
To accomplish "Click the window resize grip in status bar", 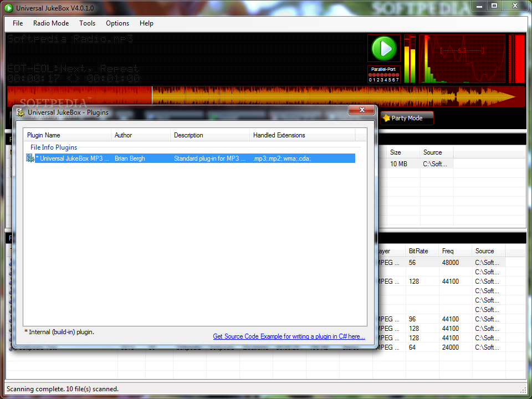I will (x=523, y=390).
